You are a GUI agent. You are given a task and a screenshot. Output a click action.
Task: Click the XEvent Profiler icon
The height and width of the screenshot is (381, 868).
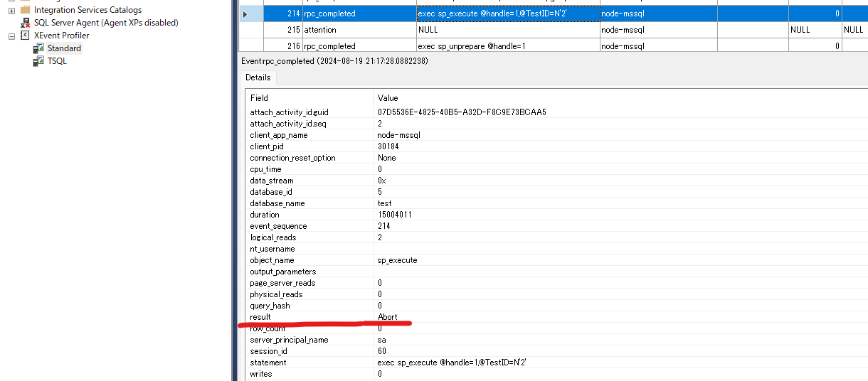pos(25,36)
